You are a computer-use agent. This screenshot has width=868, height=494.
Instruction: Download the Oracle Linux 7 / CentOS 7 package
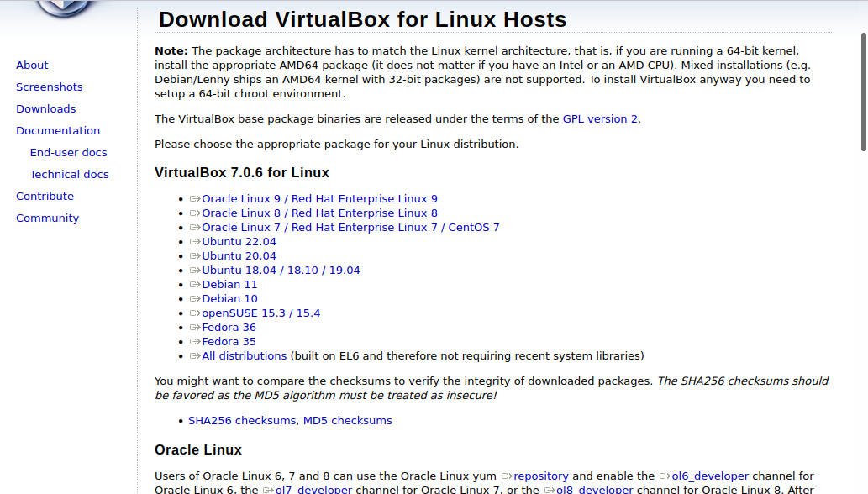pos(350,227)
